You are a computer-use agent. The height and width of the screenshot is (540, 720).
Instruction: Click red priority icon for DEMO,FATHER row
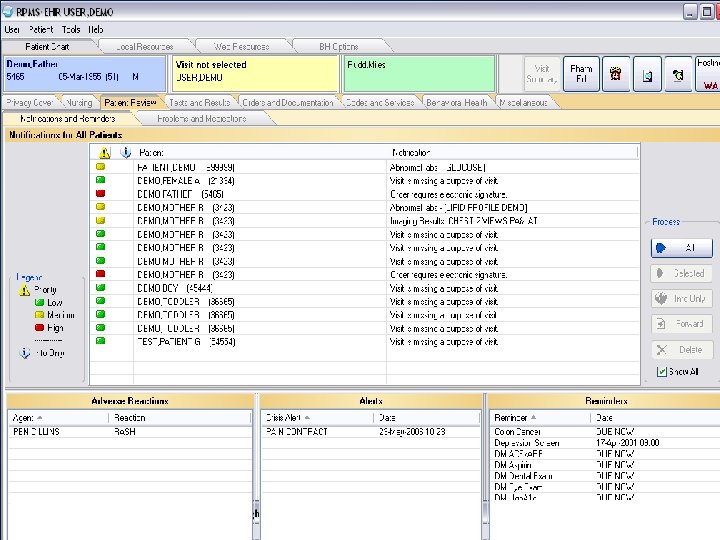[101, 194]
